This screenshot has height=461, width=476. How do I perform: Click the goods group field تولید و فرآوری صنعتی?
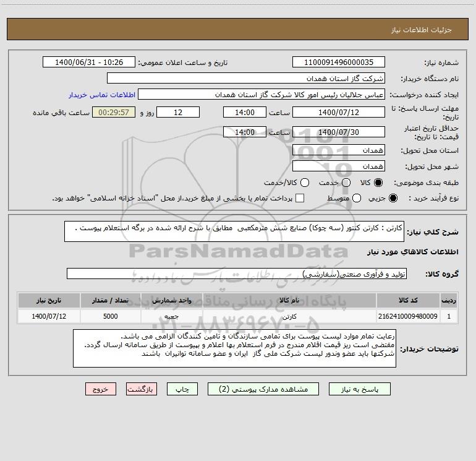[237, 274]
